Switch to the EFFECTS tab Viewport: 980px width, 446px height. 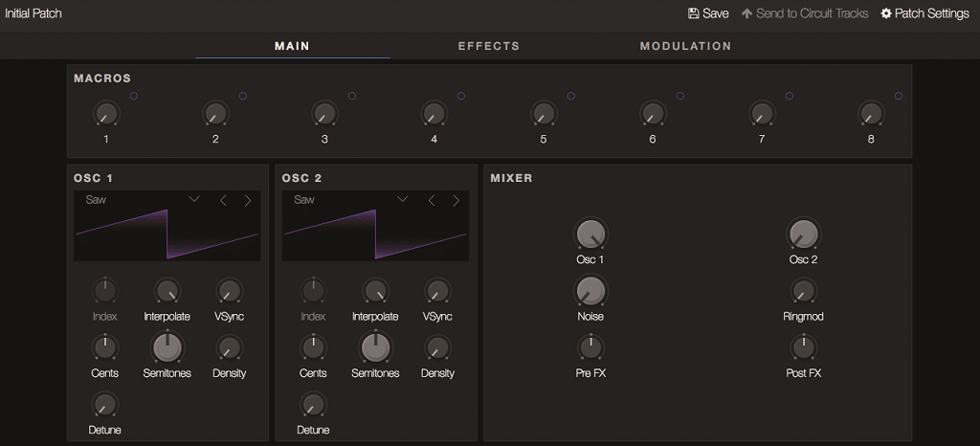coord(489,46)
